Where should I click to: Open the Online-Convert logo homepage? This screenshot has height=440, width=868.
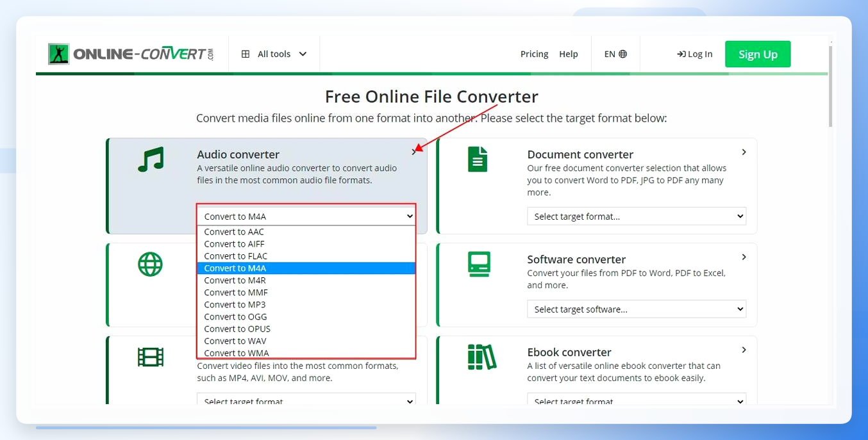pos(131,54)
